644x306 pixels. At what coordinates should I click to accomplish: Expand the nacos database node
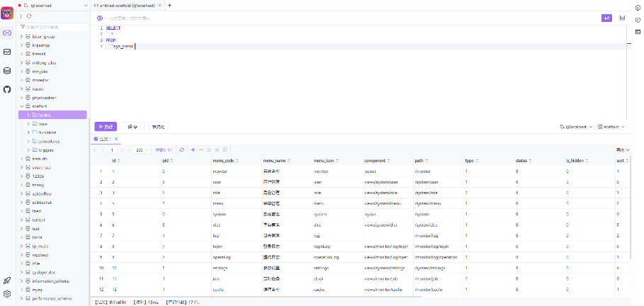tap(22, 89)
